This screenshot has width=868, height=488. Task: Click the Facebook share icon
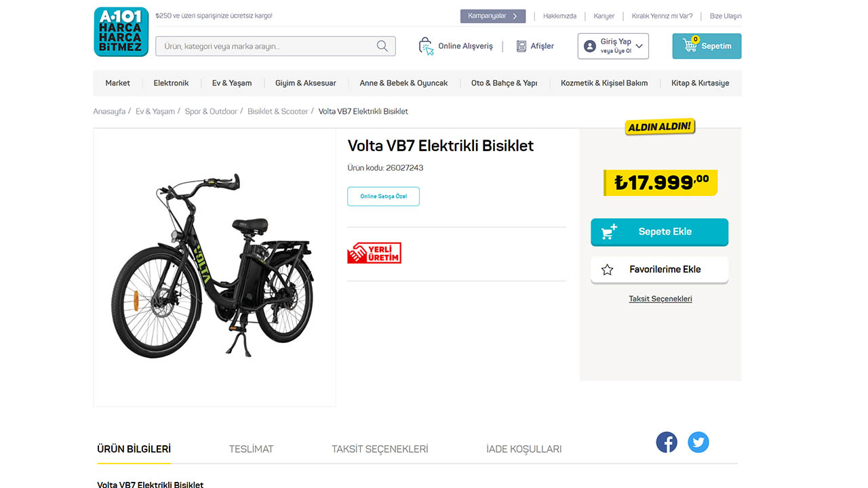667,443
